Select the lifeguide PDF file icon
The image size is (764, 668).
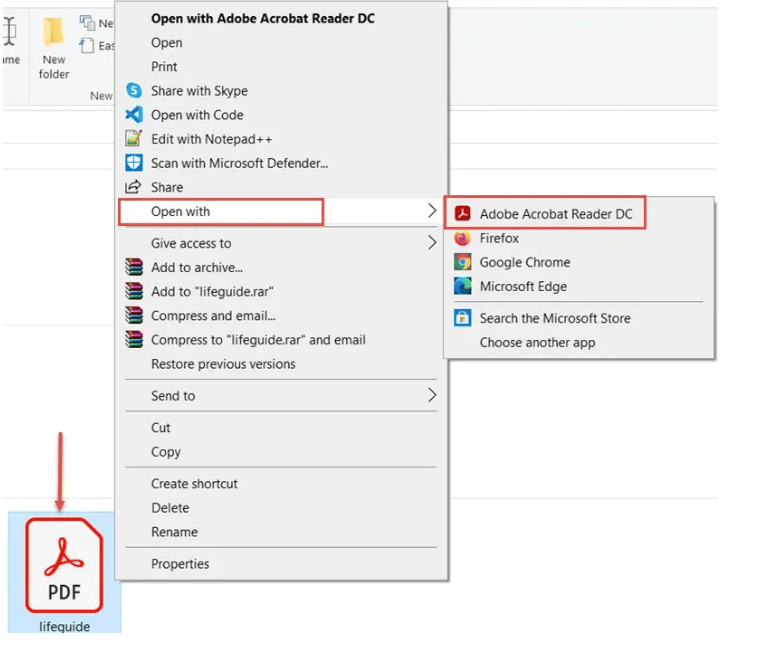tap(64, 565)
